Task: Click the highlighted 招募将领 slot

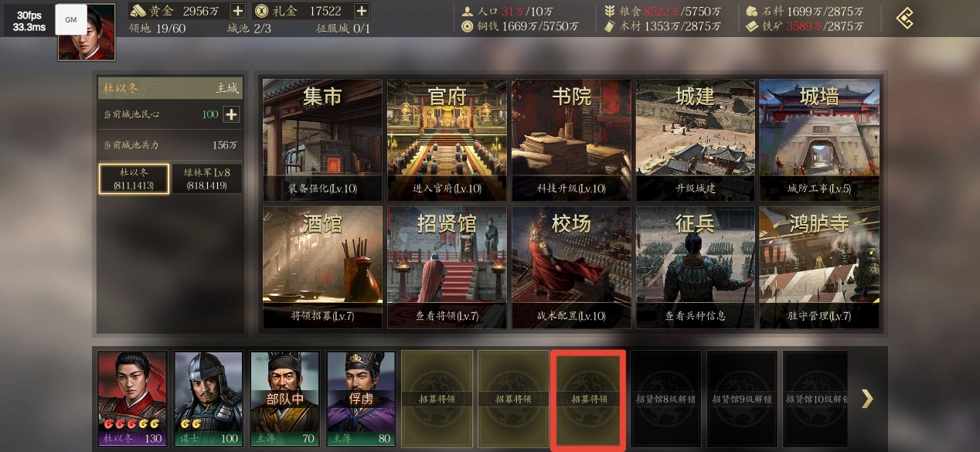Action: point(588,399)
